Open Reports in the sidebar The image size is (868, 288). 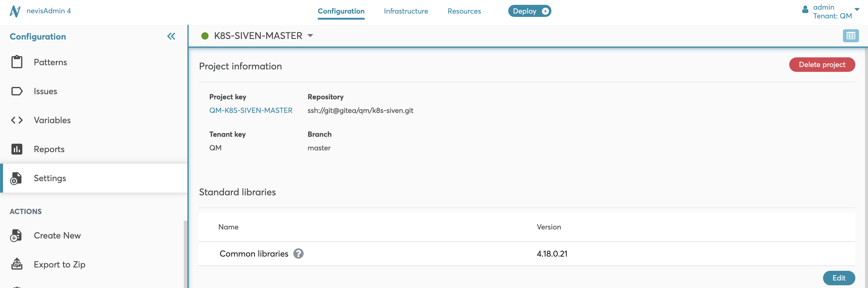coord(94,149)
